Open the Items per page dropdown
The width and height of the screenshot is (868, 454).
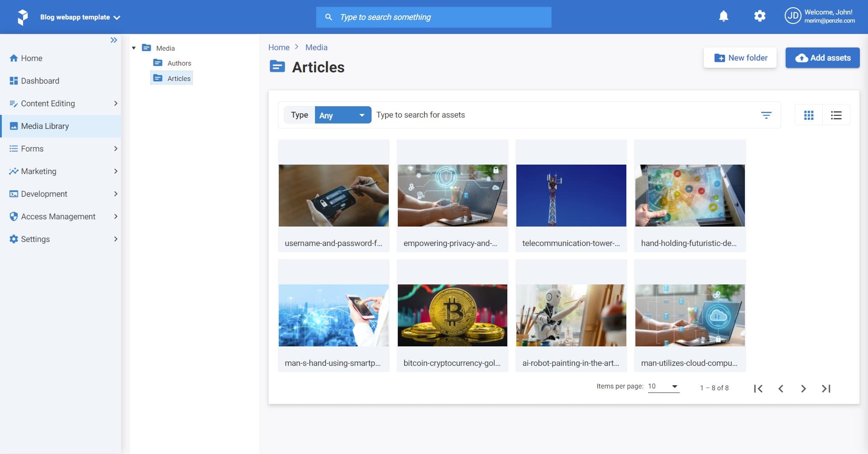point(663,387)
